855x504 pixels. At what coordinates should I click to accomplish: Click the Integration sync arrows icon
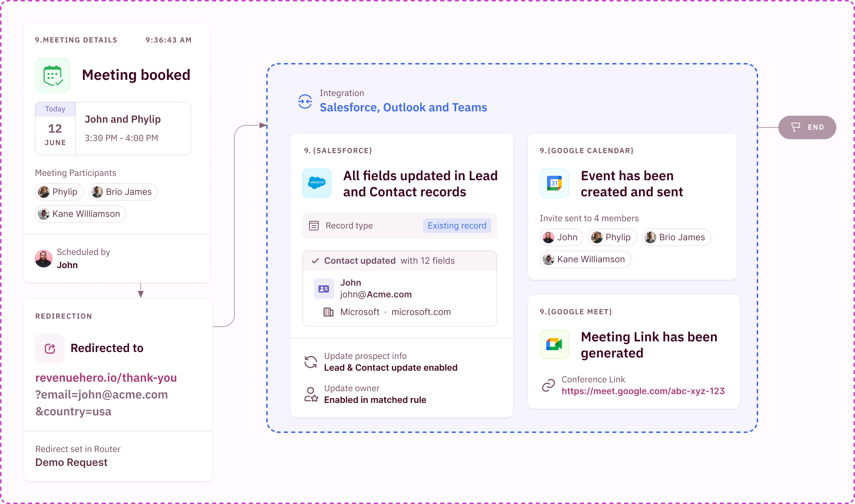coord(305,101)
